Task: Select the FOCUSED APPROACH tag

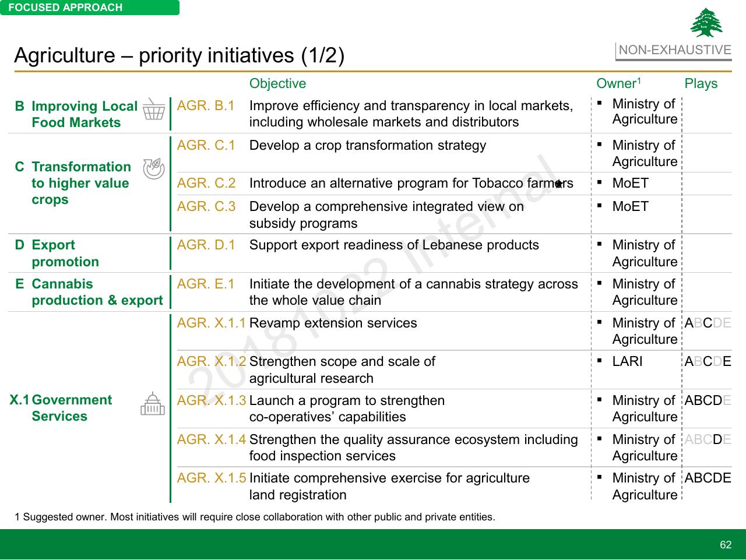Action: click(x=90, y=8)
